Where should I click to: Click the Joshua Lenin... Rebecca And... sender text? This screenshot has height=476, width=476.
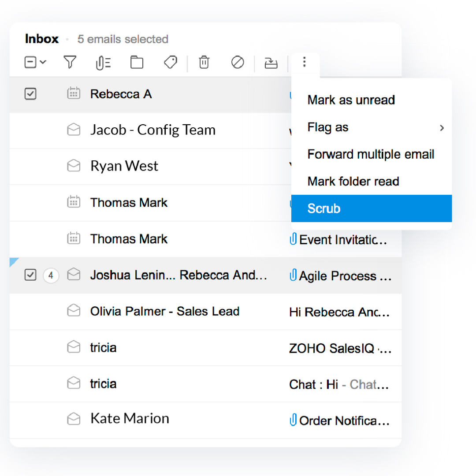click(178, 275)
